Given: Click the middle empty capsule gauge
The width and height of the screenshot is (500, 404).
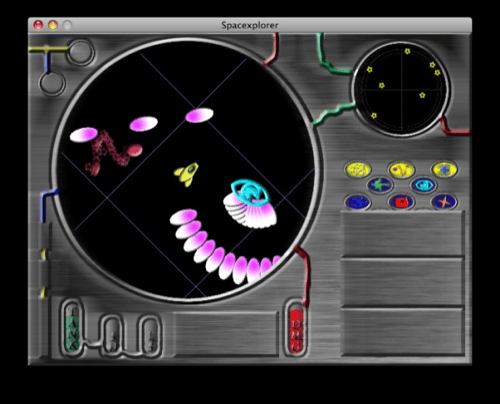Looking at the screenshot, I should tap(113, 336).
